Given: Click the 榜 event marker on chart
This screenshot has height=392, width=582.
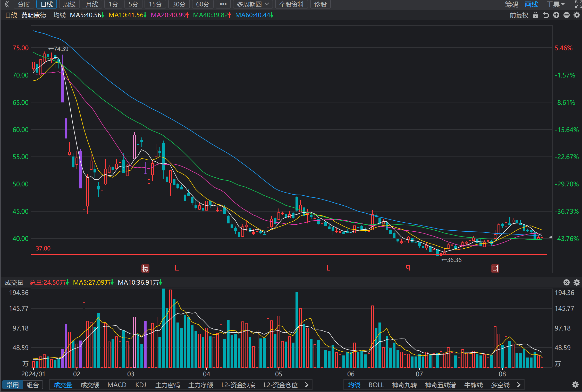Looking at the screenshot, I should click(x=145, y=268).
